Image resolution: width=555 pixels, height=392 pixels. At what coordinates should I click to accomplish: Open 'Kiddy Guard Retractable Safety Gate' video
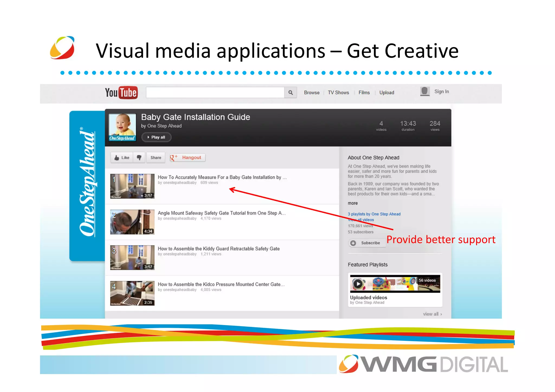click(x=219, y=248)
